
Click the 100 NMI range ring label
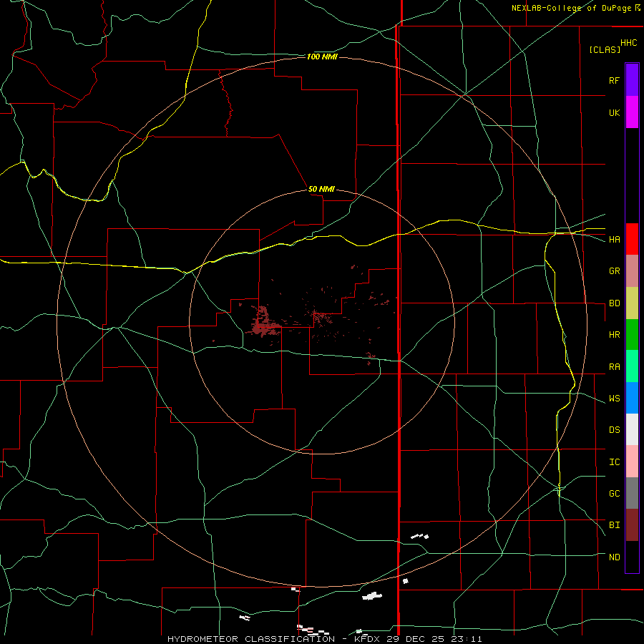point(322,57)
